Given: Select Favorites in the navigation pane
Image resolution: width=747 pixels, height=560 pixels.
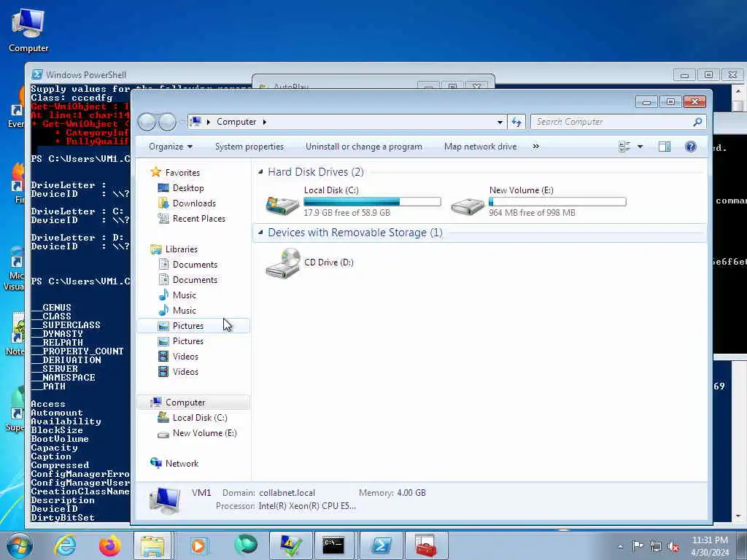Looking at the screenshot, I should pos(182,172).
